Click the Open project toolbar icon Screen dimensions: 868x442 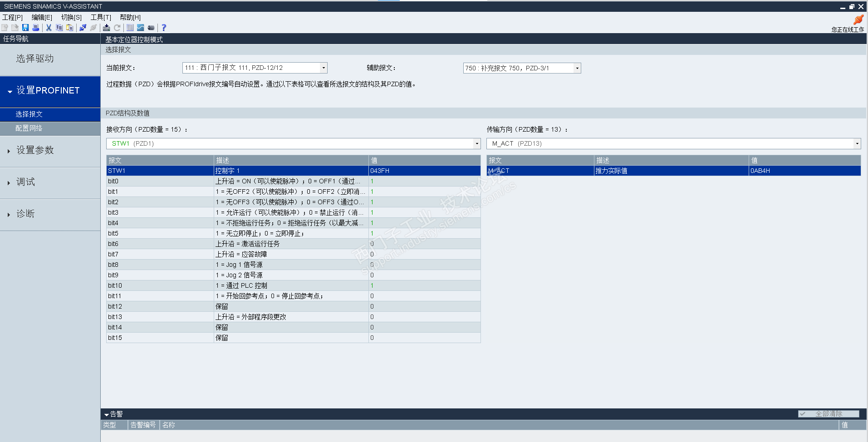15,28
